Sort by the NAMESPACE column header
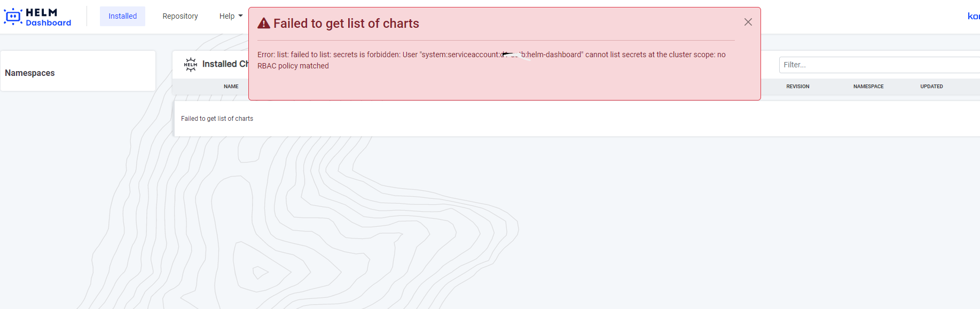Screen dimensions: 980x309 point(868,86)
